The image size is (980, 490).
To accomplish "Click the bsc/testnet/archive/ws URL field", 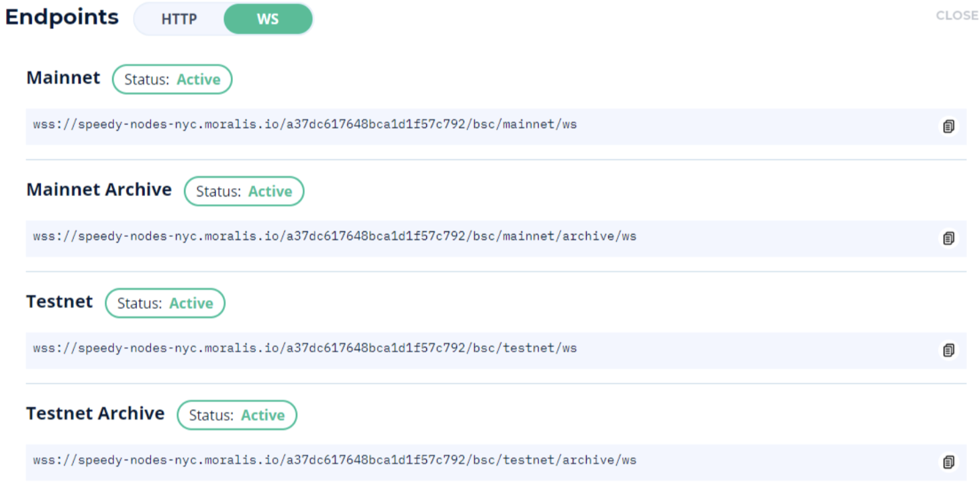I will pos(334,460).
